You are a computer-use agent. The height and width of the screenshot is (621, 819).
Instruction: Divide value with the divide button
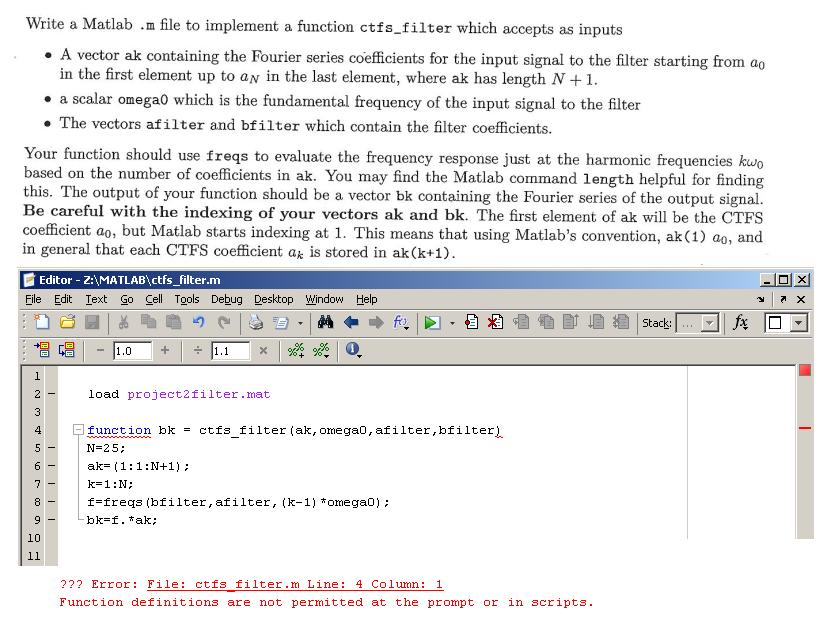click(x=197, y=350)
